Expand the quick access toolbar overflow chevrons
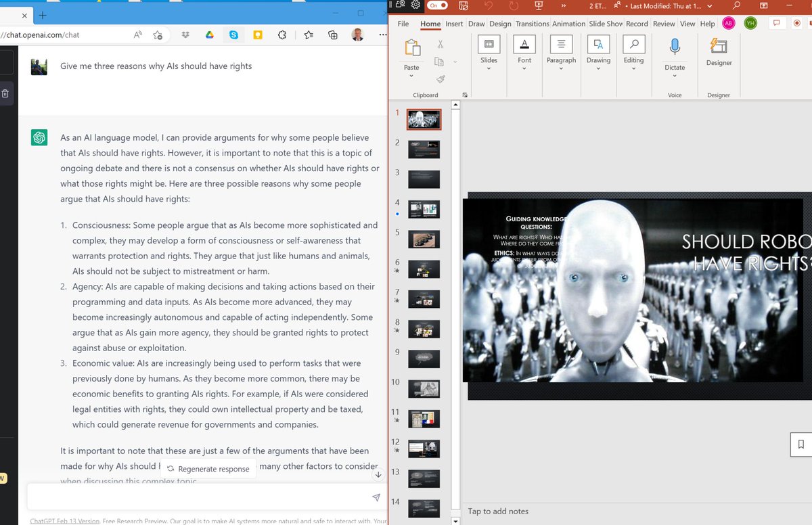812x525 pixels. click(x=563, y=5)
